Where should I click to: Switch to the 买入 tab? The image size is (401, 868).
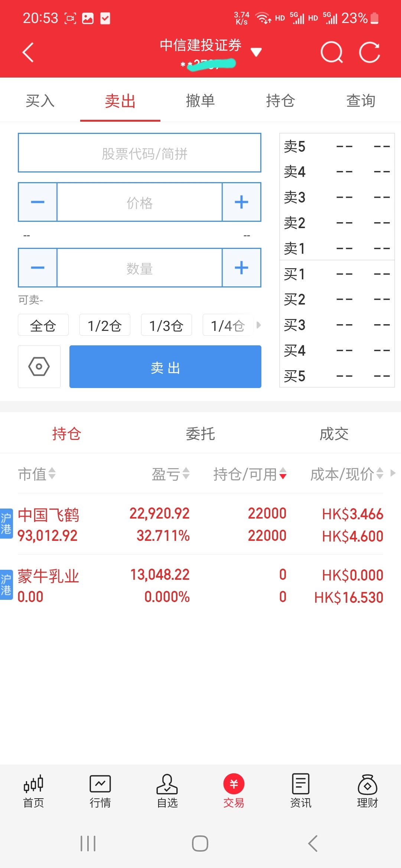[40, 101]
